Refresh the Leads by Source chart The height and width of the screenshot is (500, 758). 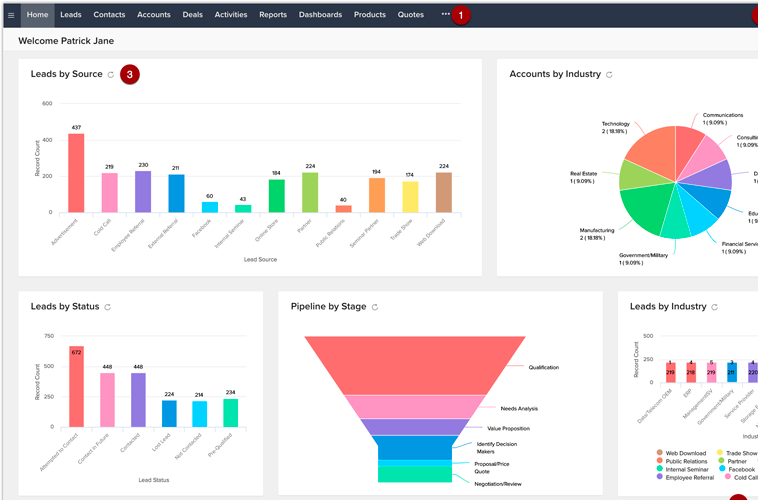[111, 75]
